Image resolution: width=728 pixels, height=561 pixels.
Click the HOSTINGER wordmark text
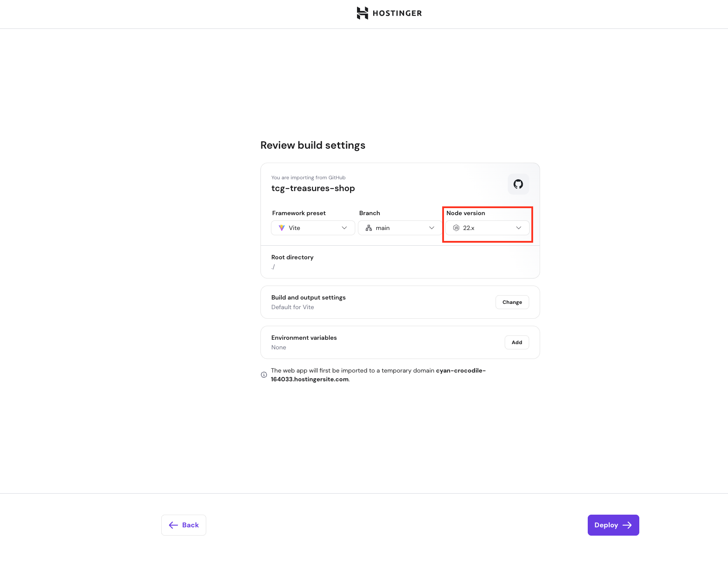click(397, 13)
